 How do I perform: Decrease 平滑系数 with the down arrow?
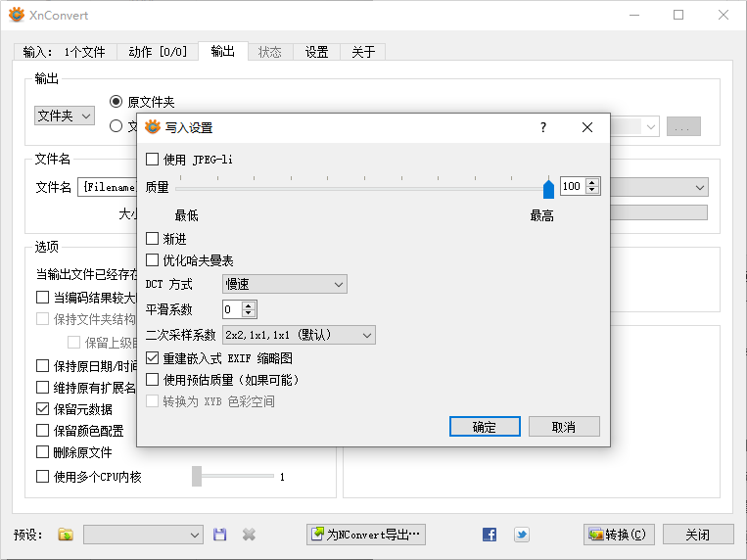tap(249, 313)
